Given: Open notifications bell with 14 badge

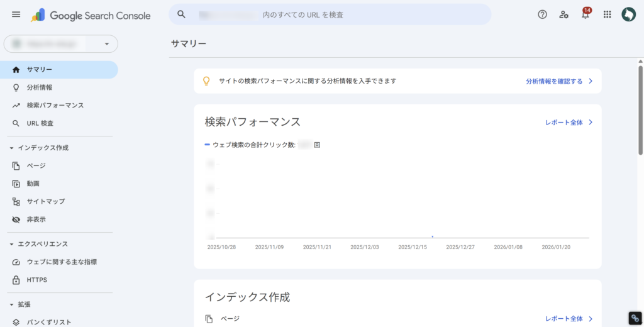Looking at the screenshot, I should pos(586,14).
